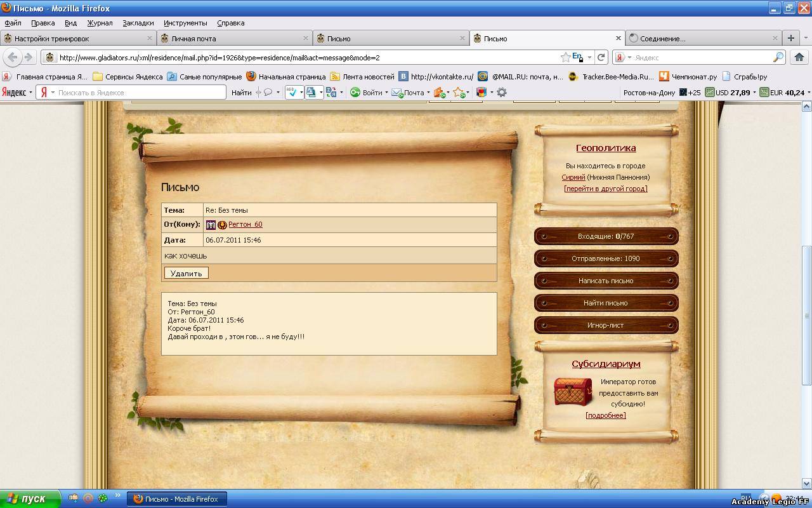
Task: Expand the Яндекс logo dropdown in toolbar
Action: coord(30,92)
